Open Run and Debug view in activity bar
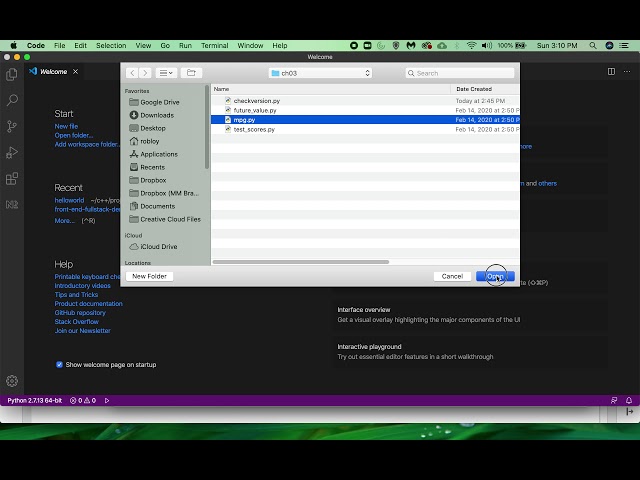The image size is (640, 480). point(12,152)
